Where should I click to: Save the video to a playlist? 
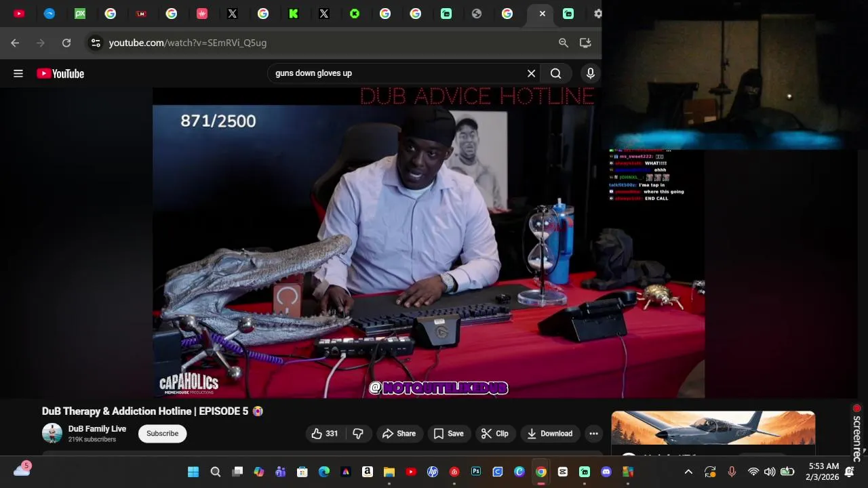pos(449,434)
